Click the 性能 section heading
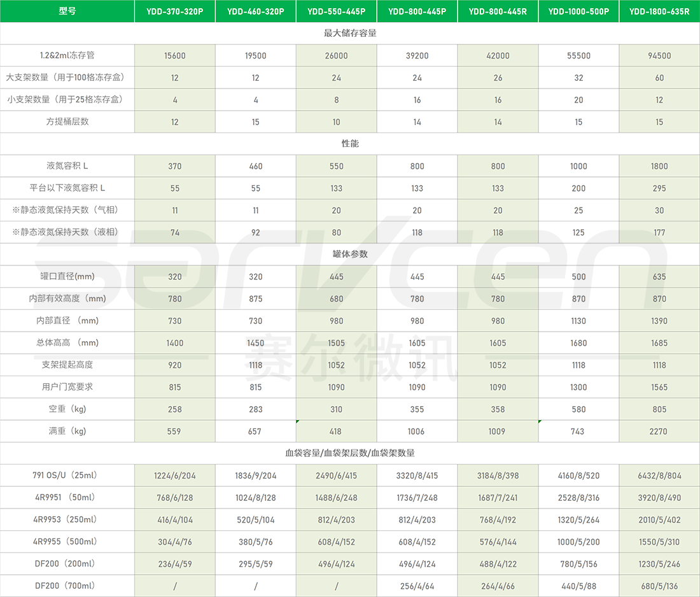The image size is (700, 597). (350, 144)
